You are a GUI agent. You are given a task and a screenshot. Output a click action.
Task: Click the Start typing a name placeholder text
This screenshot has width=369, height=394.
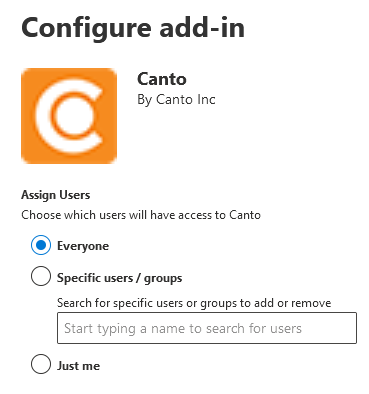coord(183,329)
